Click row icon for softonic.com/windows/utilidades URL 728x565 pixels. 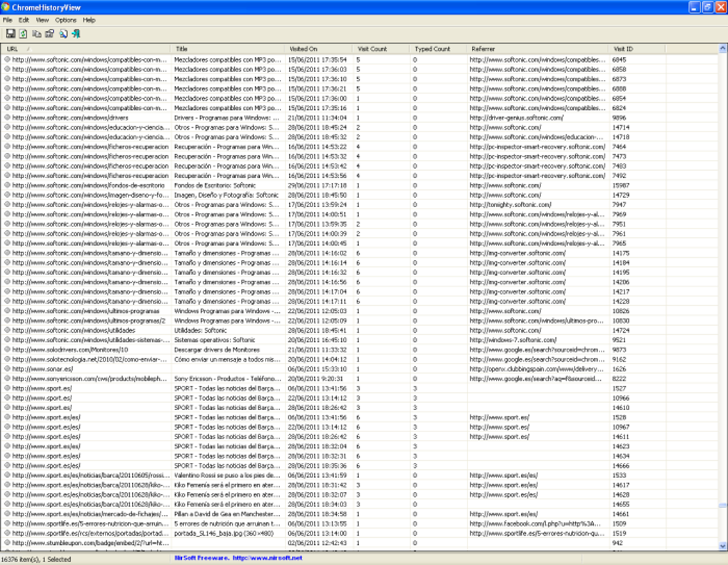pos(7,331)
